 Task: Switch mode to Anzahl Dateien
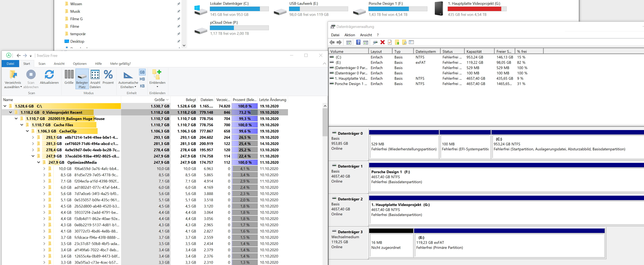click(x=95, y=75)
